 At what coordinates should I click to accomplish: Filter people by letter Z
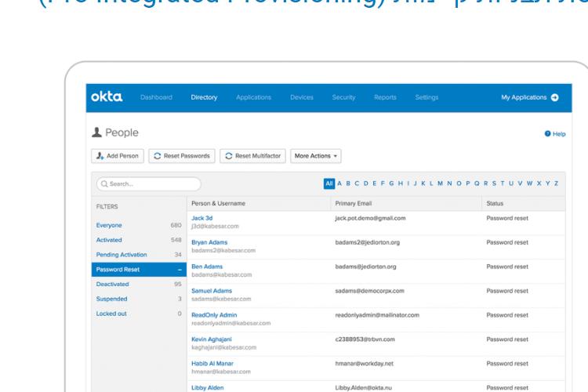click(x=556, y=183)
